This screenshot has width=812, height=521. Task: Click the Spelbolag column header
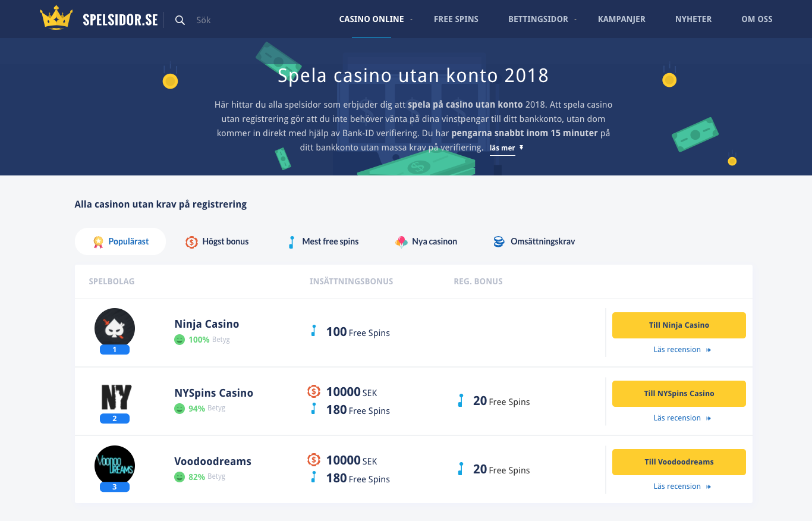112,281
